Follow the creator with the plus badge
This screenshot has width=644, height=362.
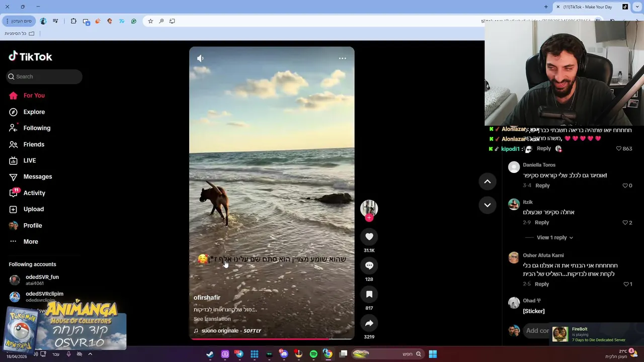(x=369, y=217)
